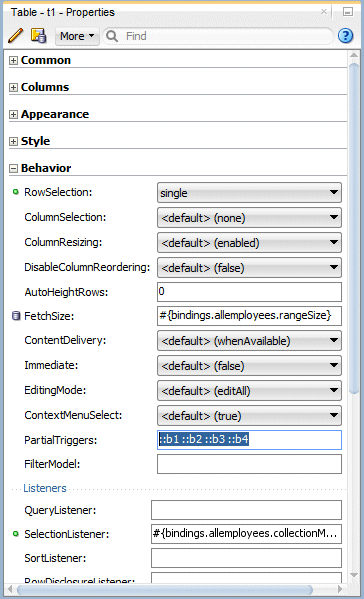Click the Listeners subsection heading
The height and width of the screenshot is (599, 364).
point(45,488)
